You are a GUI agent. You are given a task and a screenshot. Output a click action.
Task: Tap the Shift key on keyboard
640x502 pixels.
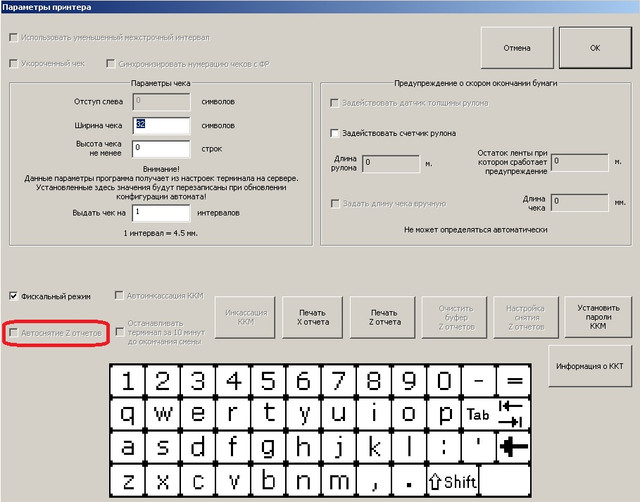(452, 480)
